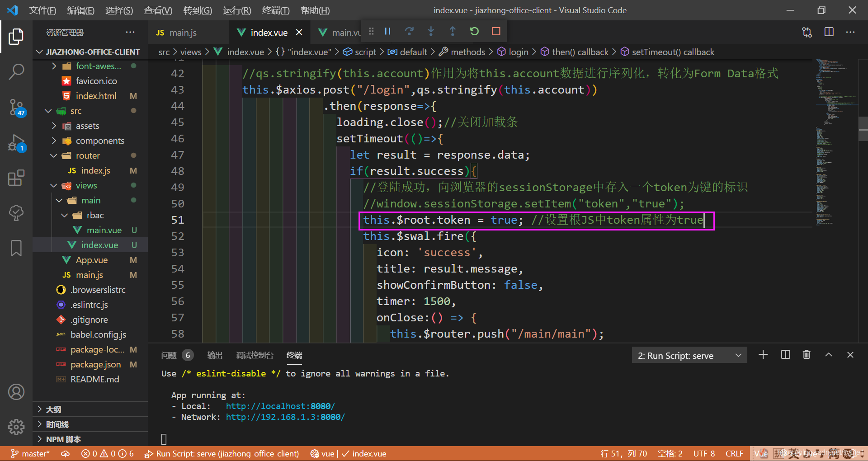Click the debug Step Out button
Viewport: 868px width, 461px height.
(453, 31)
